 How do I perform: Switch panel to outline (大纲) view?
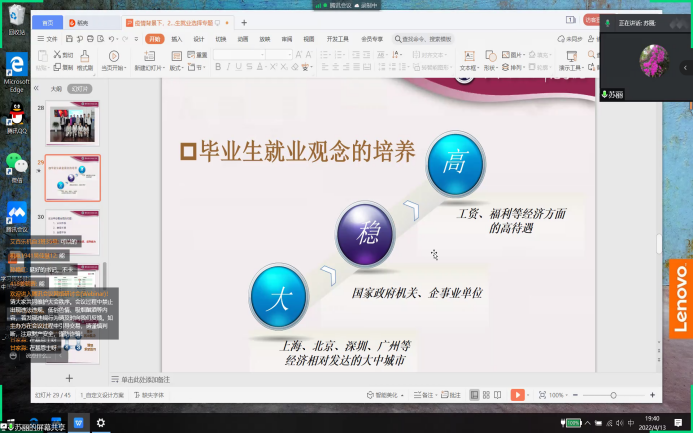[x=56, y=88]
